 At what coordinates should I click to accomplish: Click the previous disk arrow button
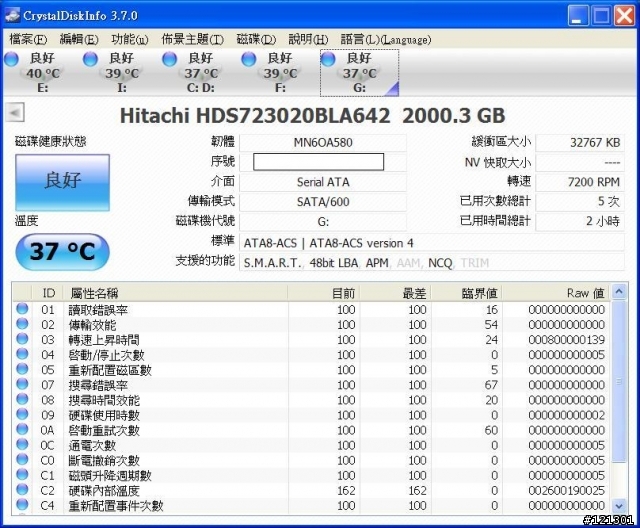[x=15, y=112]
